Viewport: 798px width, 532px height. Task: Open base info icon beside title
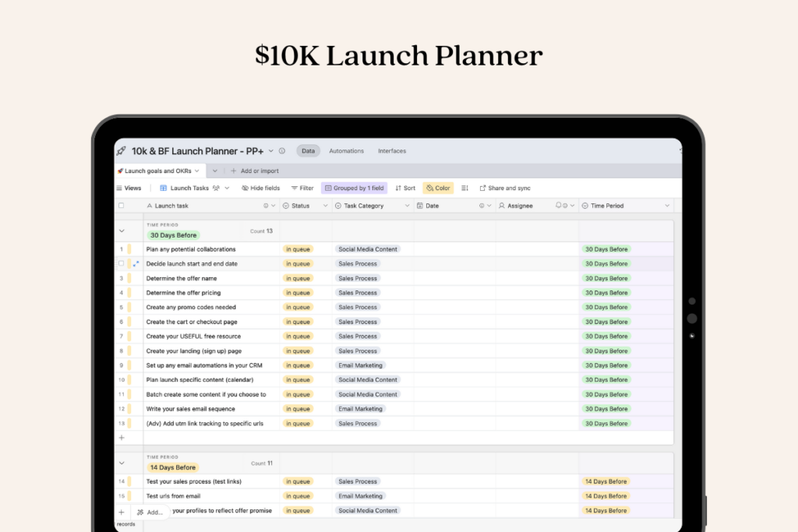pos(282,151)
